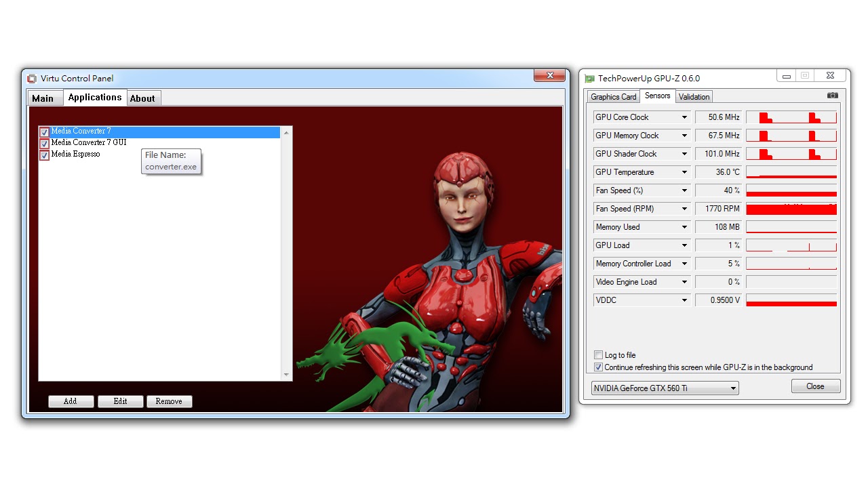Click the Remove button in Virtu

tap(170, 401)
